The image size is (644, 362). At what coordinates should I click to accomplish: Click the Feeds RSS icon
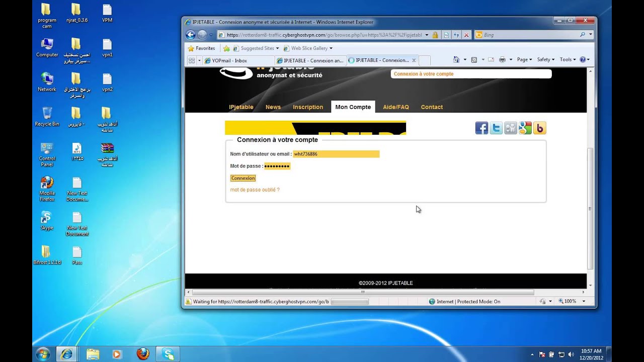474,59
